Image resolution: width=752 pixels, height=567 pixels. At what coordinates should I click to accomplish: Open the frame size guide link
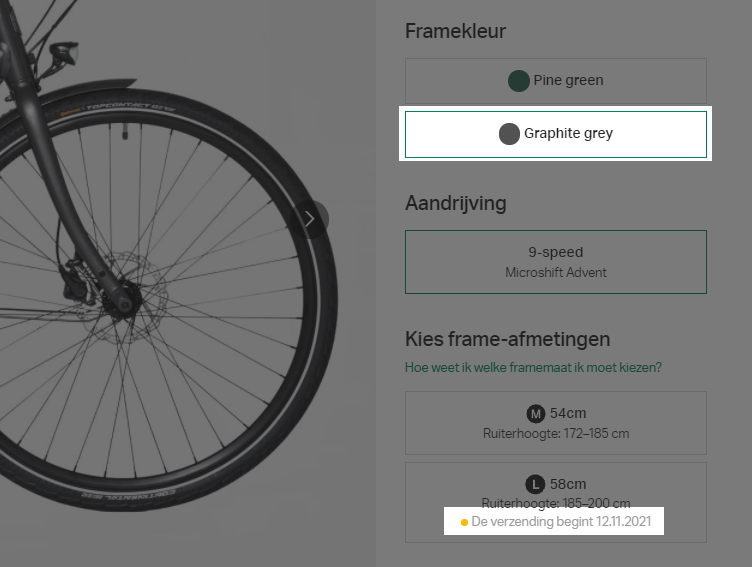533,367
